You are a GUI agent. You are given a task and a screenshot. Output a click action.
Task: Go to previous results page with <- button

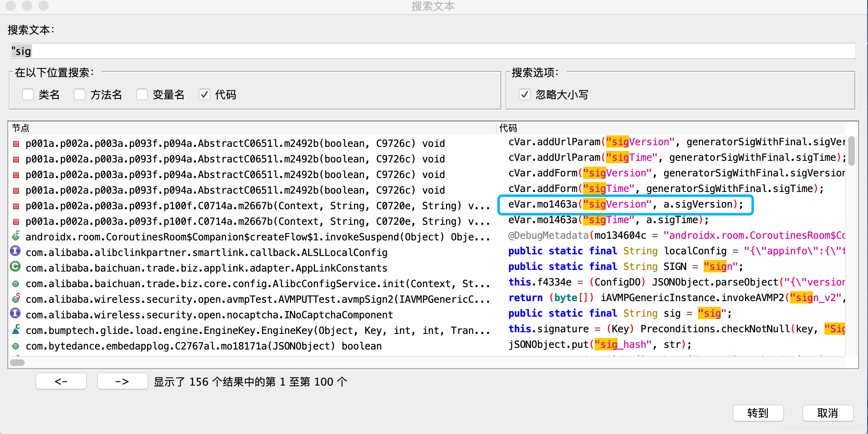point(61,381)
